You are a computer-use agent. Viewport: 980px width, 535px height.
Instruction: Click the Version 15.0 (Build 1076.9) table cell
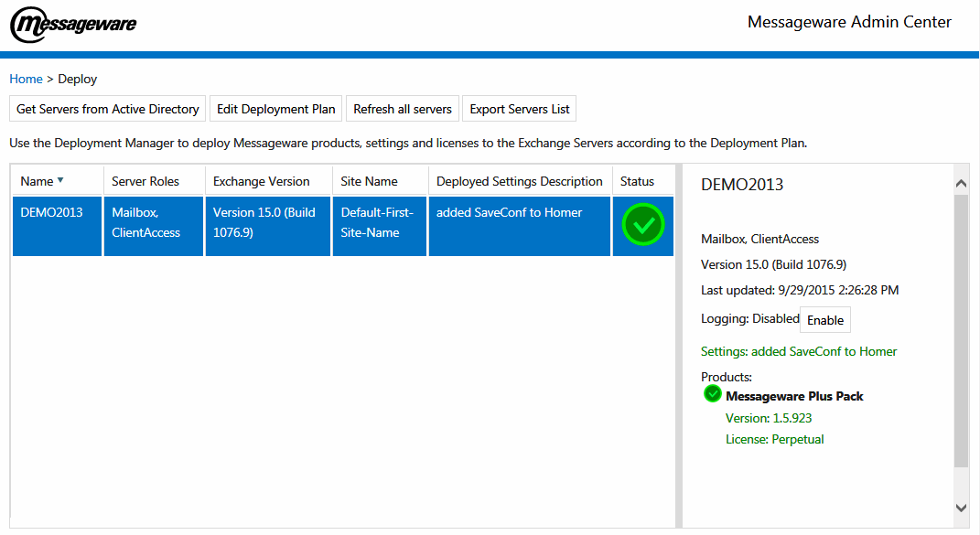(268, 226)
